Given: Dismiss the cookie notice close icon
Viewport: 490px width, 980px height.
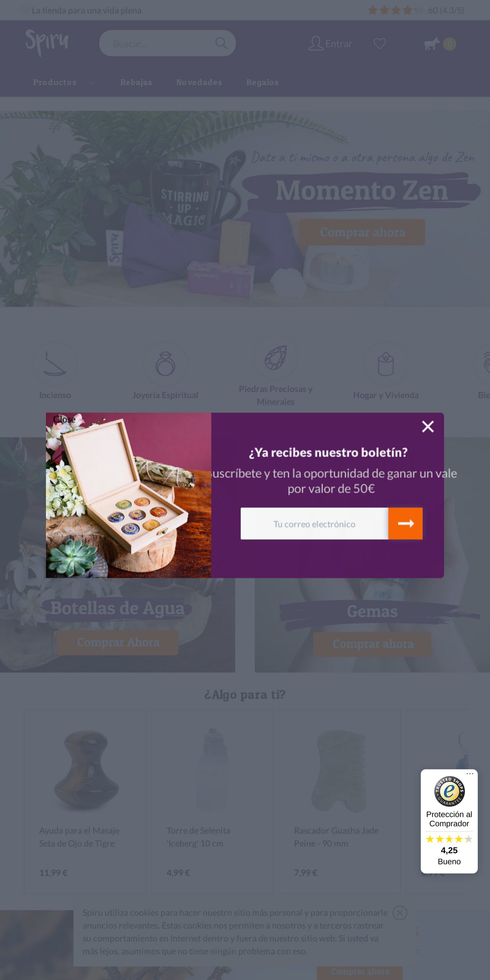Looking at the screenshot, I should (x=400, y=913).
